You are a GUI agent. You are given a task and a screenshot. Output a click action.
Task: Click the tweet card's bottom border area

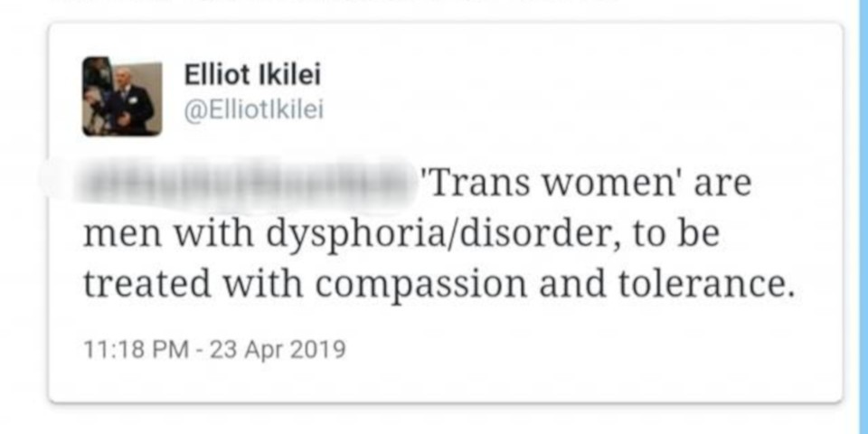(x=446, y=400)
